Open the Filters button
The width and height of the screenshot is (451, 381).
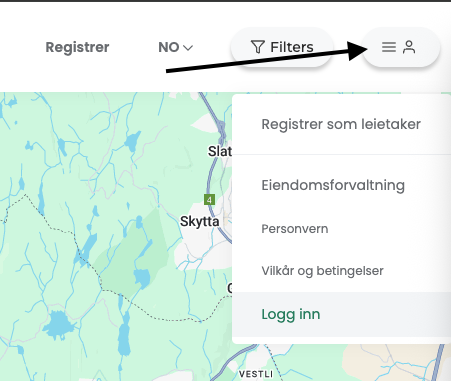(x=282, y=47)
